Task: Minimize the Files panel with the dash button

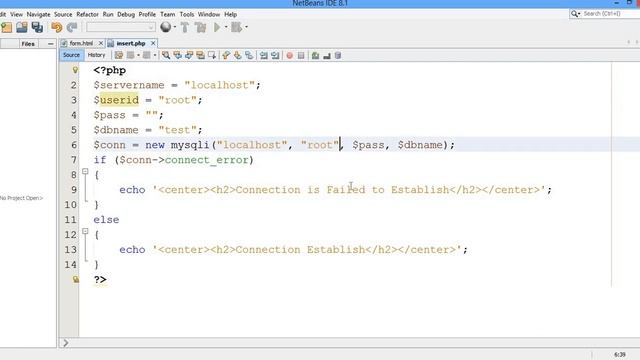Action: (x=50, y=44)
